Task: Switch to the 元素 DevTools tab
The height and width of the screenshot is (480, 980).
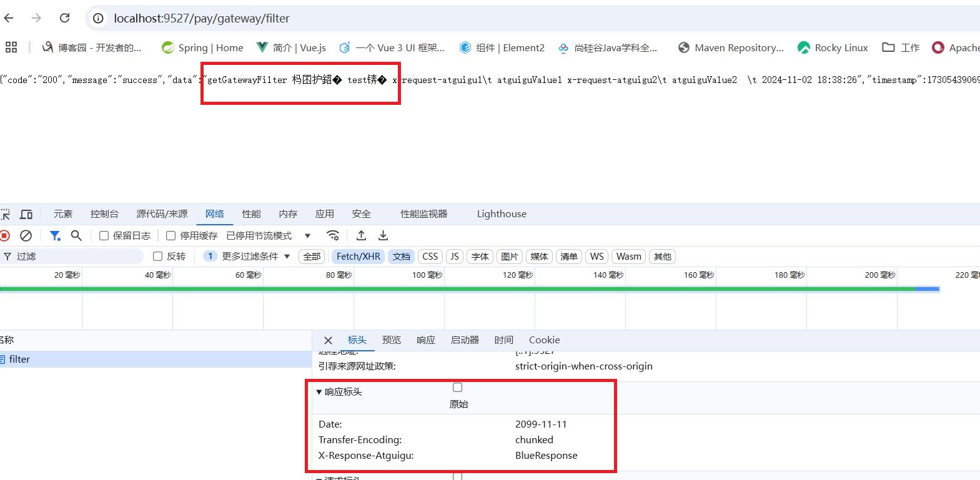Action: [63, 214]
